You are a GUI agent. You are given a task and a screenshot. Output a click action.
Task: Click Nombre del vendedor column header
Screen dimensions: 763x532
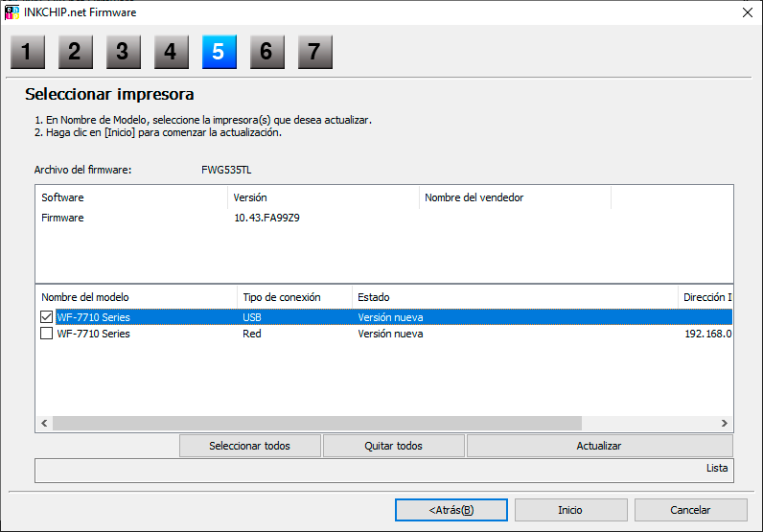[515, 197]
